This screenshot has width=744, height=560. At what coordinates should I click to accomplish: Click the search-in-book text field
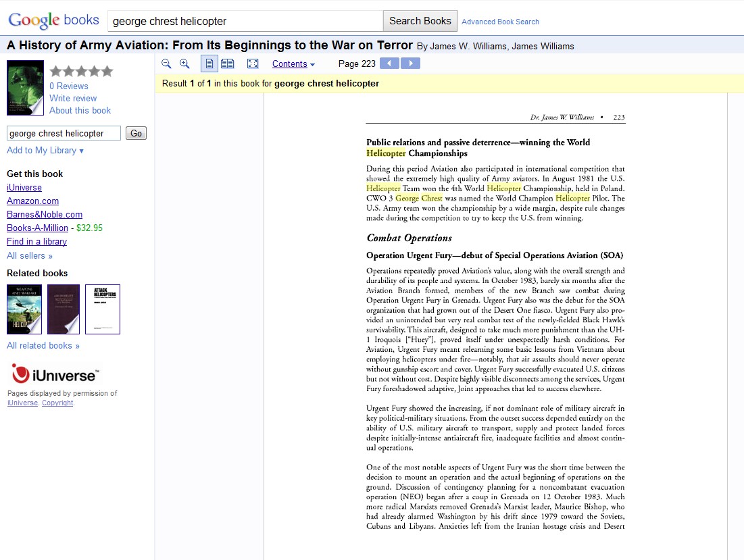click(x=64, y=133)
